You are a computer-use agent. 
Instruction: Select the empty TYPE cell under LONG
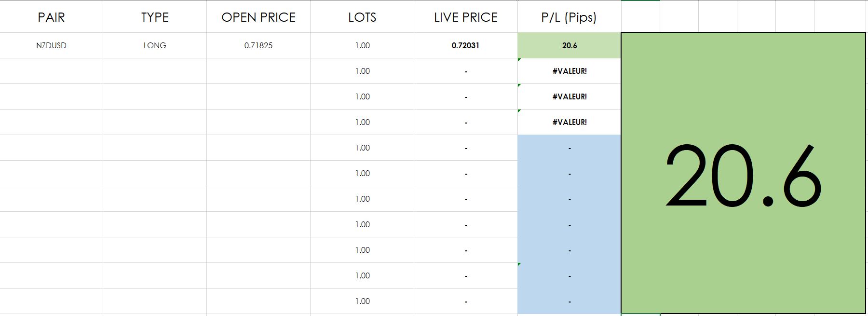[x=155, y=71]
